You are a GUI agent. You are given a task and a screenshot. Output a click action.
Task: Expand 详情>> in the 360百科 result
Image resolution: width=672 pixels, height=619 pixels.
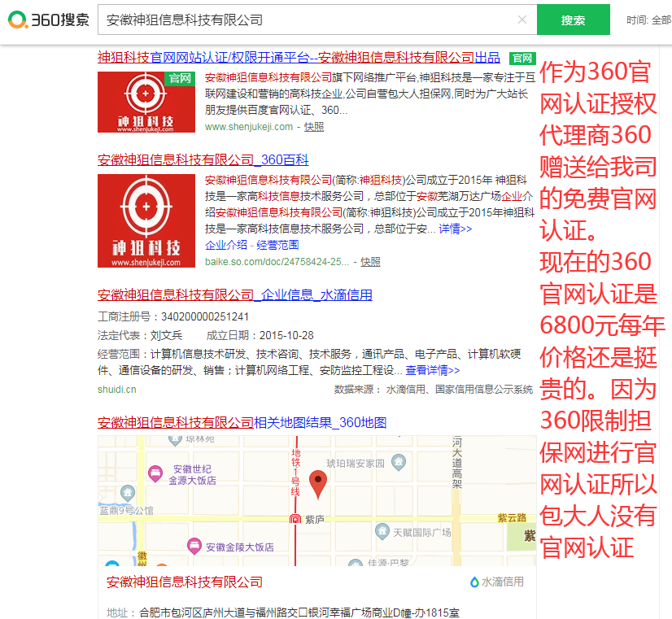(455, 229)
